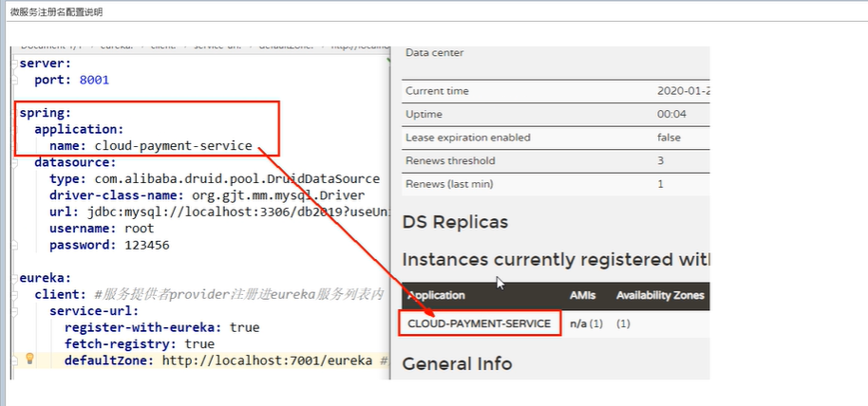Viewport: 868px width, 406px height.
Task: Collapse the eureka: block fold marker
Action: click(14, 278)
